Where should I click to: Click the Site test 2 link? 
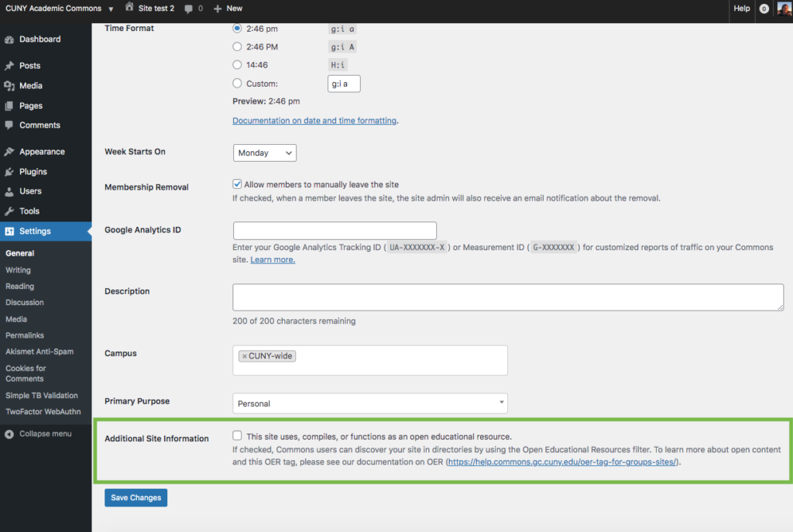pos(156,9)
